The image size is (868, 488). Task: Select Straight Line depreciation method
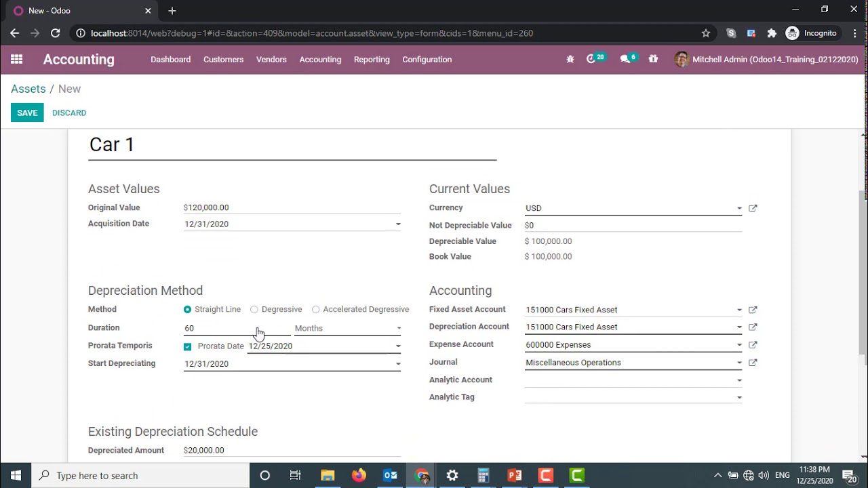[x=188, y=310]
